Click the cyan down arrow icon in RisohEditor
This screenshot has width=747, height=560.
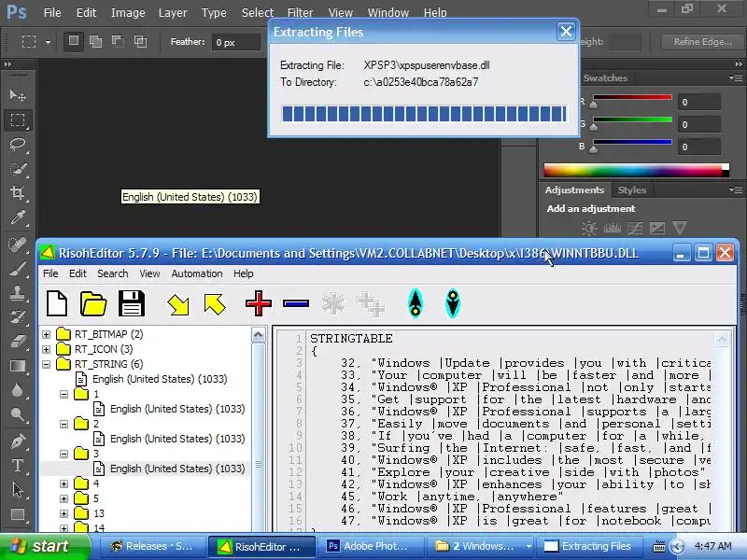click(x=453, y=303)
